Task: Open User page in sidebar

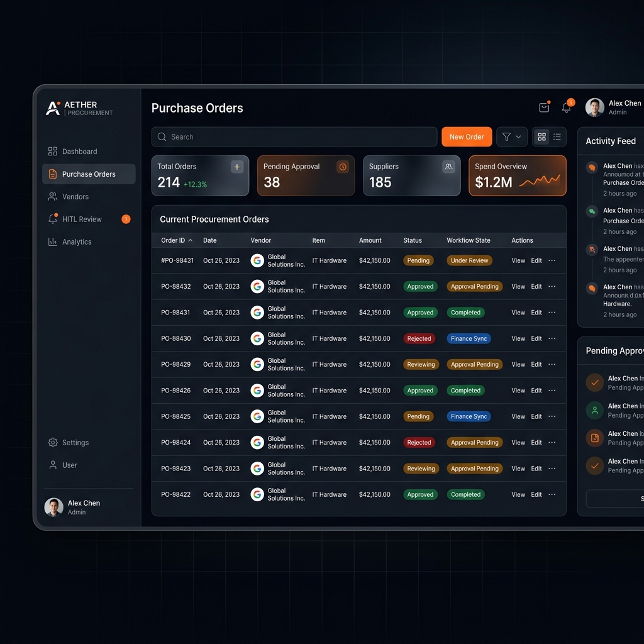Action: (x=89, y=465)
